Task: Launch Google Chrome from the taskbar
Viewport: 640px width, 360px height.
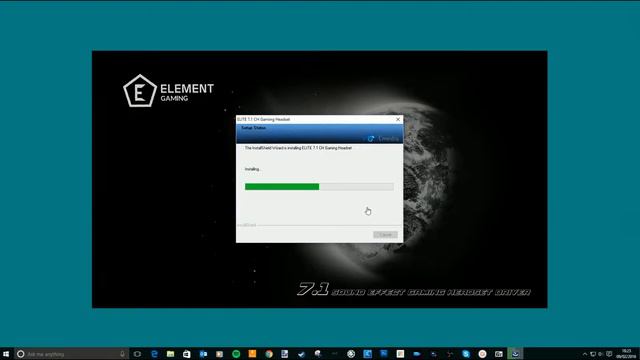Action: 269,354
